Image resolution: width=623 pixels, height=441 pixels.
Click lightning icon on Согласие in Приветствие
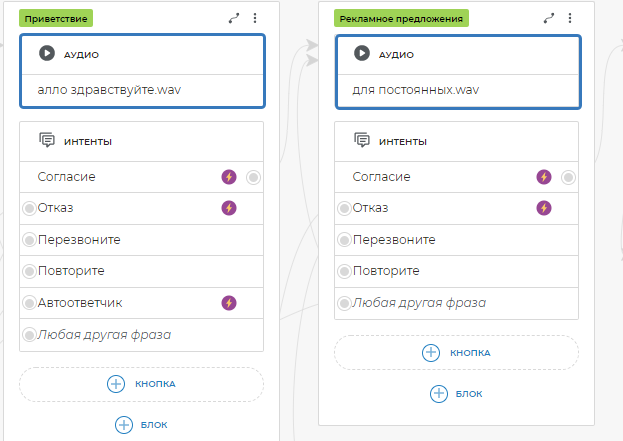point(229,177)
